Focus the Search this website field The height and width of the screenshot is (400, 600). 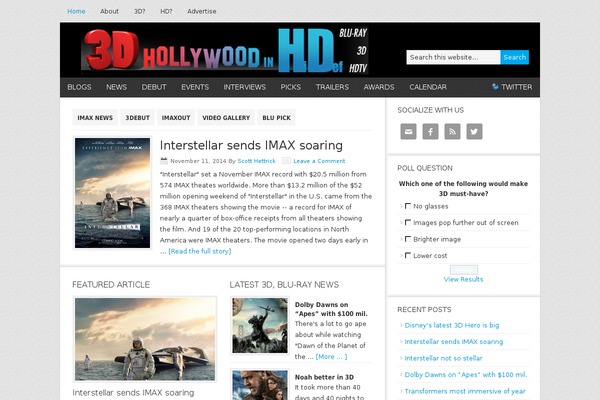coord(453,57)
